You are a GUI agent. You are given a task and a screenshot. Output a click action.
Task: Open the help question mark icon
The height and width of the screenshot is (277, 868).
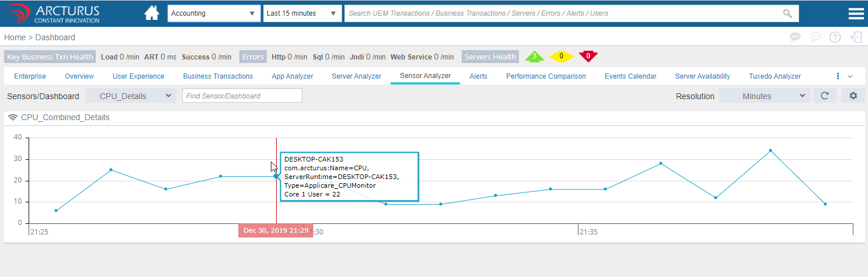(x=835, y=37)
